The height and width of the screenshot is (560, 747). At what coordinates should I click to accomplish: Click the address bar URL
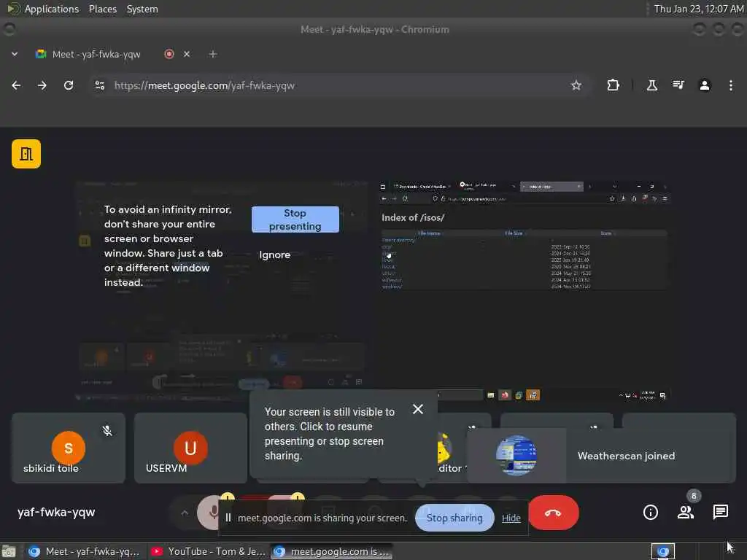tap(204, 85)
